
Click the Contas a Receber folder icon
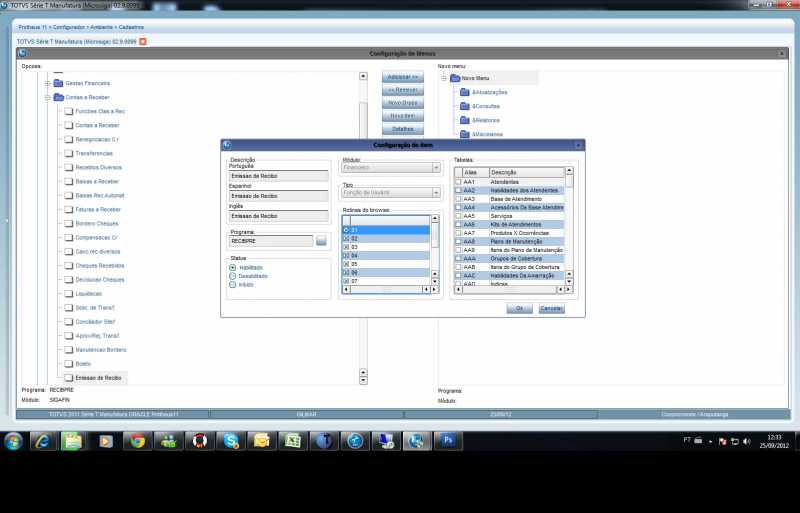click(59, 97)
